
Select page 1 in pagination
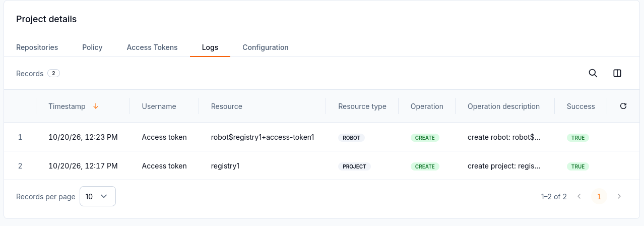(599, 196)
